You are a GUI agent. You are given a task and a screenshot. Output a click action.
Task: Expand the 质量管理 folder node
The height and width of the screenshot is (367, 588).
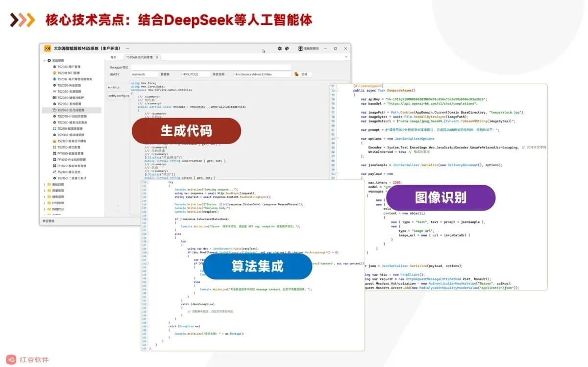point(45,191)
